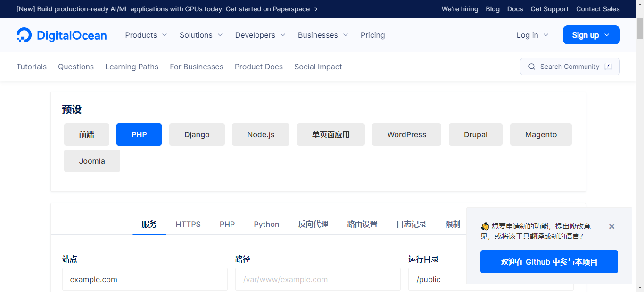Screen dimensions: 644x292
Task: Switch to the Python tab
Action: point(266,224)
